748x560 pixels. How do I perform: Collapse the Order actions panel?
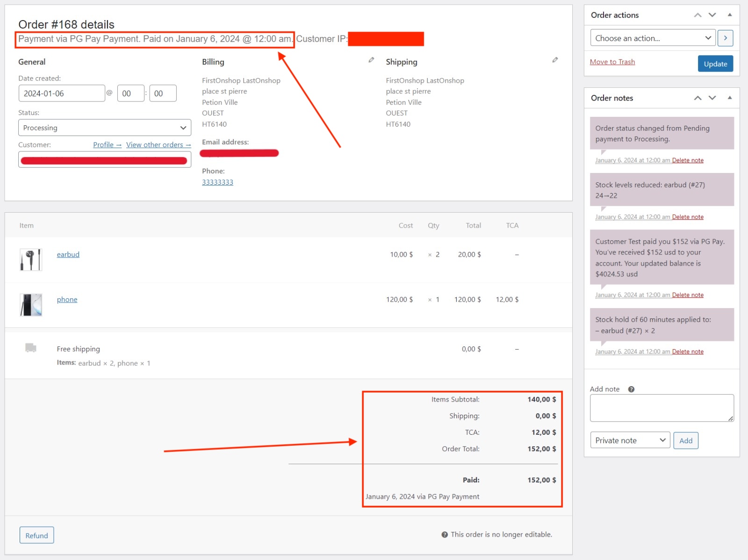pos(729,15)
